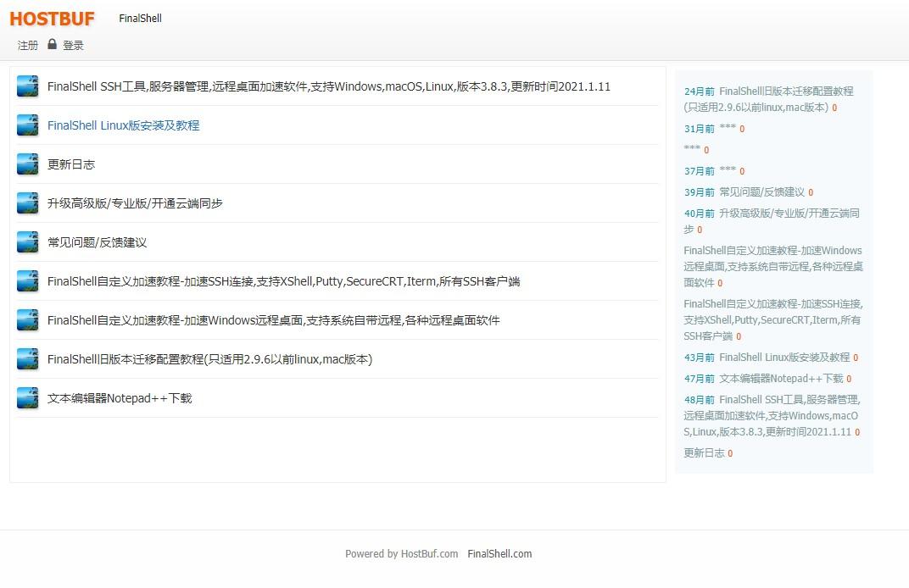Viewport: 909px width, 588px height.
Task: Click thumbnail icon beside 升级高级版/专业版/开通云端同步
Action: (28, 203)
